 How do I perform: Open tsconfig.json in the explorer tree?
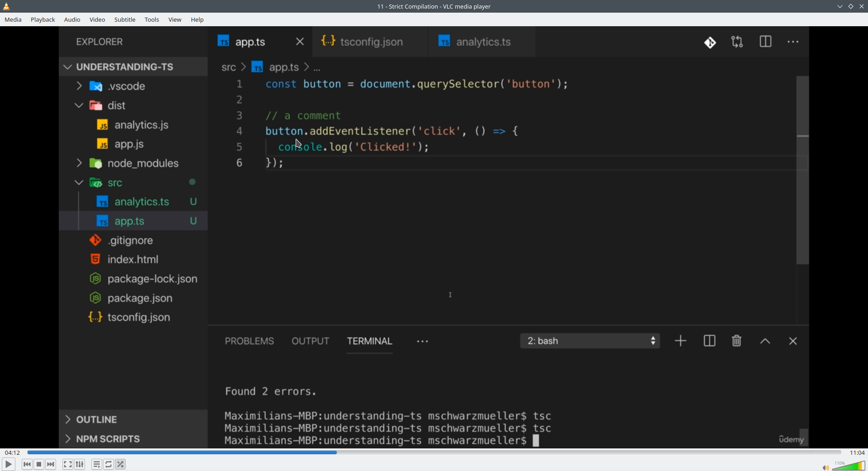[x=133, y=318]
